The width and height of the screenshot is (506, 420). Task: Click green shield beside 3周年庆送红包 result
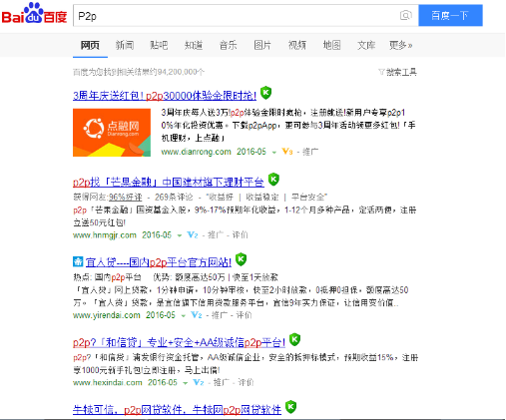(265, 93)
